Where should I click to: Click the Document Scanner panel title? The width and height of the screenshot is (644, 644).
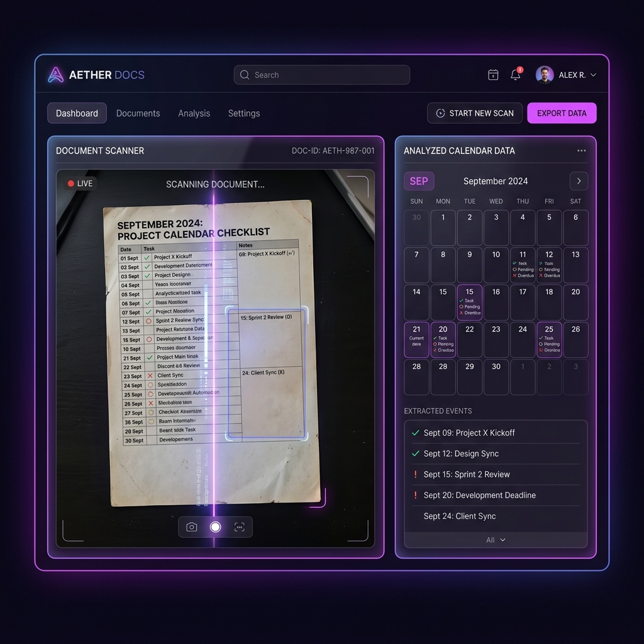100,151
